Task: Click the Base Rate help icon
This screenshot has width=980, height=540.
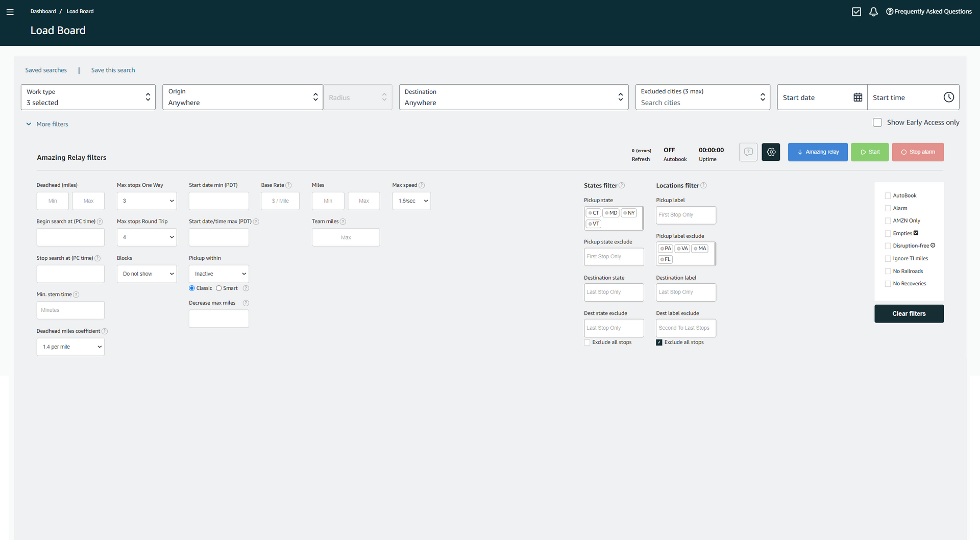Action: [x=288, y=185]
